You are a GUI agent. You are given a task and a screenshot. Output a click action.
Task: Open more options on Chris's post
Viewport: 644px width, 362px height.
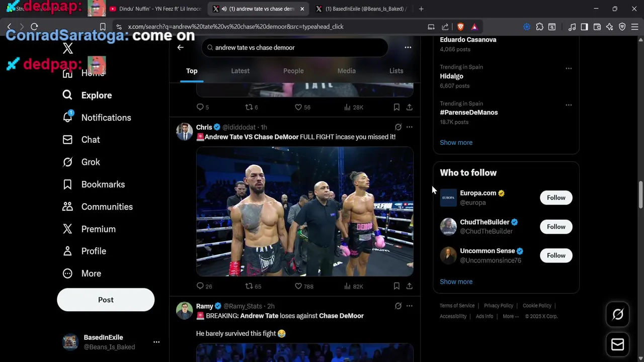tap(410, 127)
